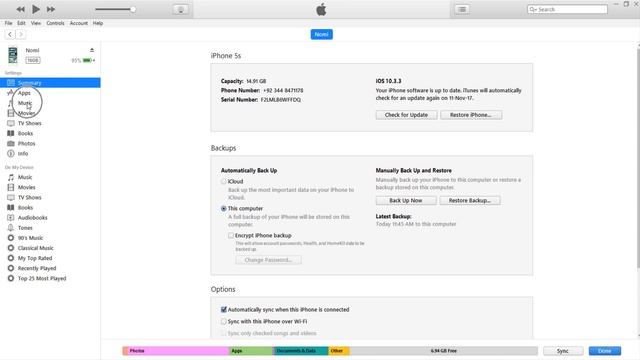
Task: Click the Sync button
Action: coord(563,351)
